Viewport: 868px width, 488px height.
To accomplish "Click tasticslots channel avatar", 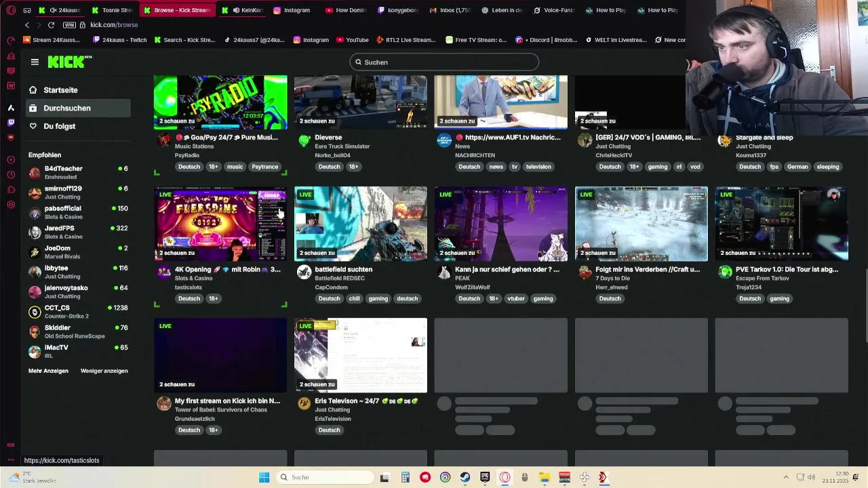I will coord(164,272).
